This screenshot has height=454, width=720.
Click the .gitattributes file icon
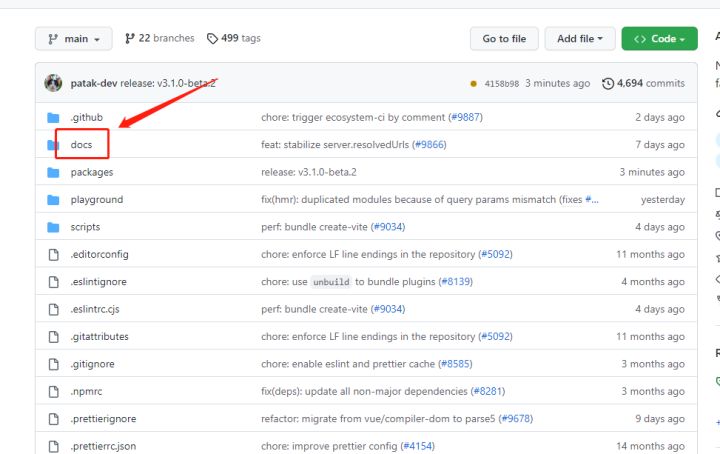[x=54, y=337]
